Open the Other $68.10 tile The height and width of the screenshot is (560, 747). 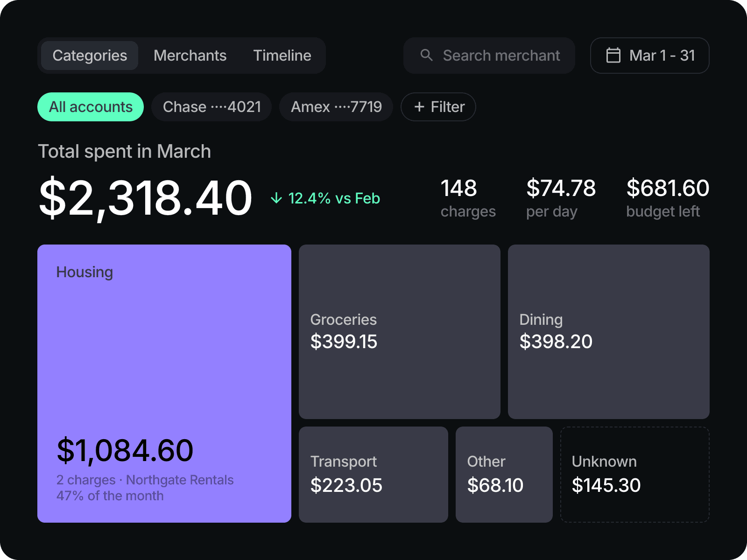(x=504, y=475)
